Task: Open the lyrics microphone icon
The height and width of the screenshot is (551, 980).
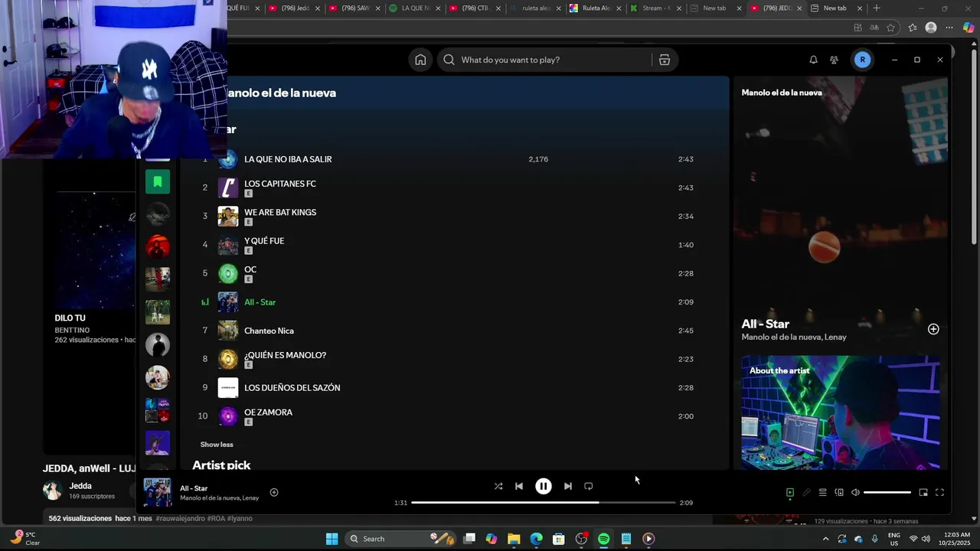Action: tap(806, 493)
